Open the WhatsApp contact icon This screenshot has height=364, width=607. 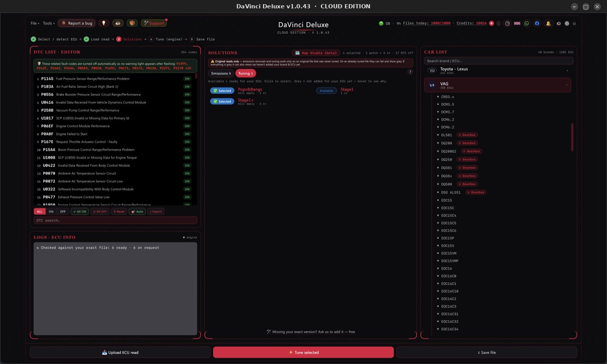pyautogui.click(x=527, y=24)
